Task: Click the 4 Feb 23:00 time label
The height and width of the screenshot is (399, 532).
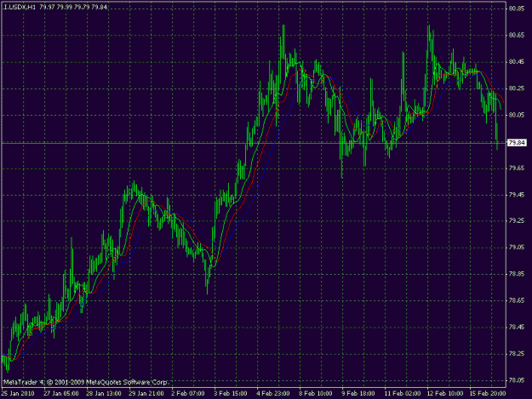Action: 272,394
